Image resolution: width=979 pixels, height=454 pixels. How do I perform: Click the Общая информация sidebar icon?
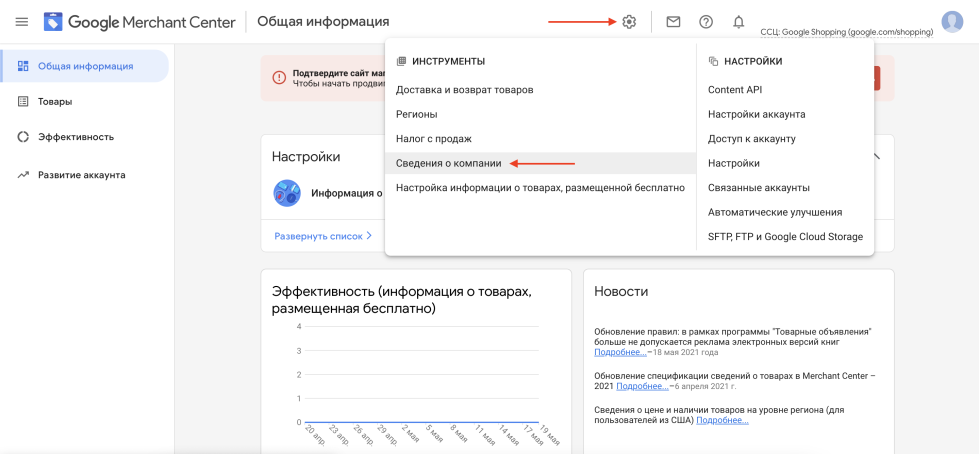click(23, 66)
